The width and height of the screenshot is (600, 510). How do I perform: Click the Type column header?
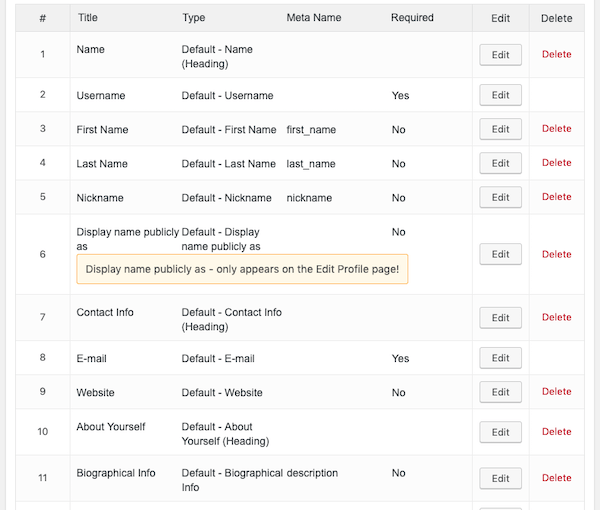click(x=194, y=18)
